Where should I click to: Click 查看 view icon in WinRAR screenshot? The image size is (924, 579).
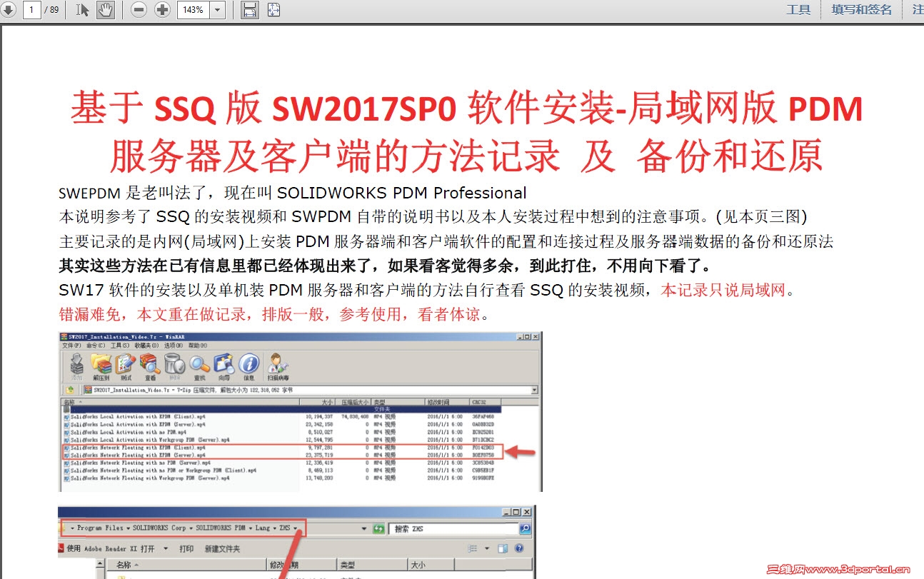pyautogui.click(x=150, y=367)
